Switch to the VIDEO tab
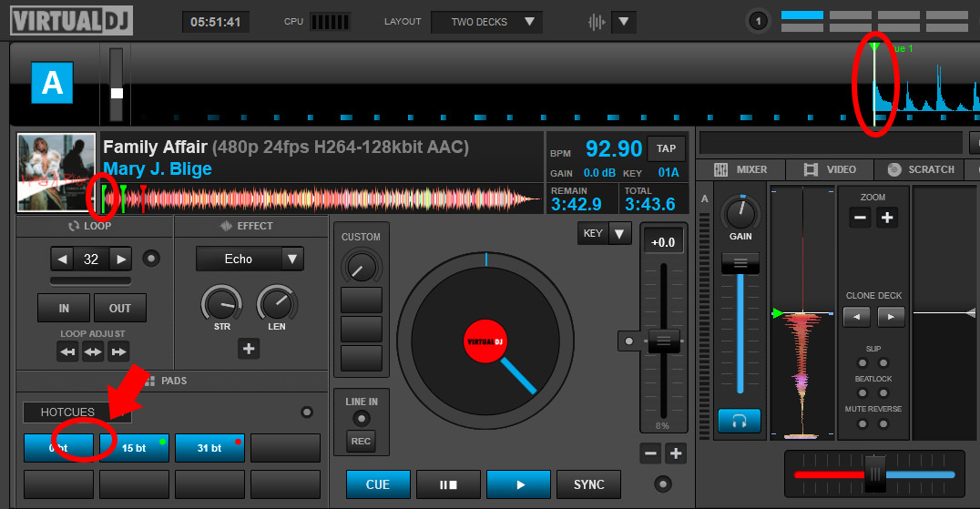980x509 pixels. pos(831,169)
